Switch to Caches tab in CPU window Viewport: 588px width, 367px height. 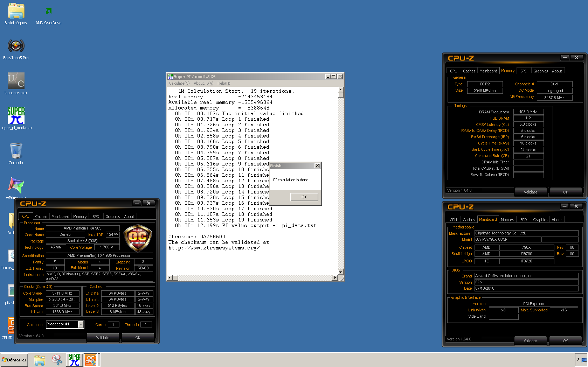point(41,217)
